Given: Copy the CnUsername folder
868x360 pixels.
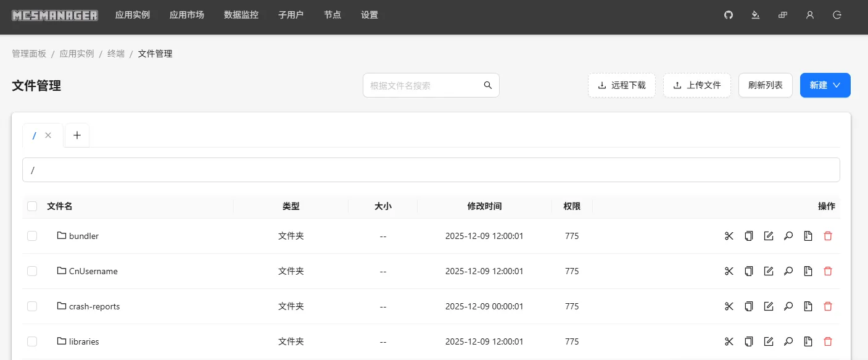Looking at the screenshot, I should [x=749, y=271].
